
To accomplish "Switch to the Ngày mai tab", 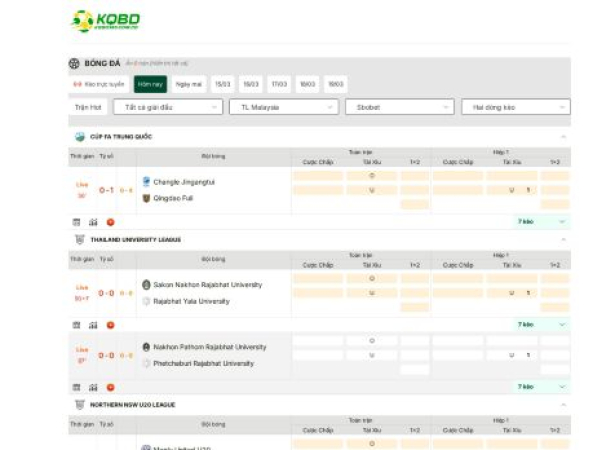I will [x=188, y=84].
